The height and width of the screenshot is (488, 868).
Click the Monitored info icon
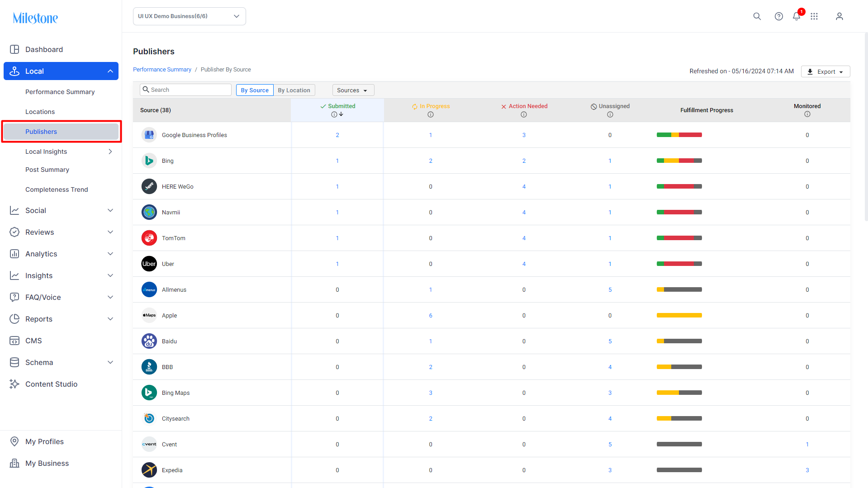pyautogui.click(x=807, y=114)
